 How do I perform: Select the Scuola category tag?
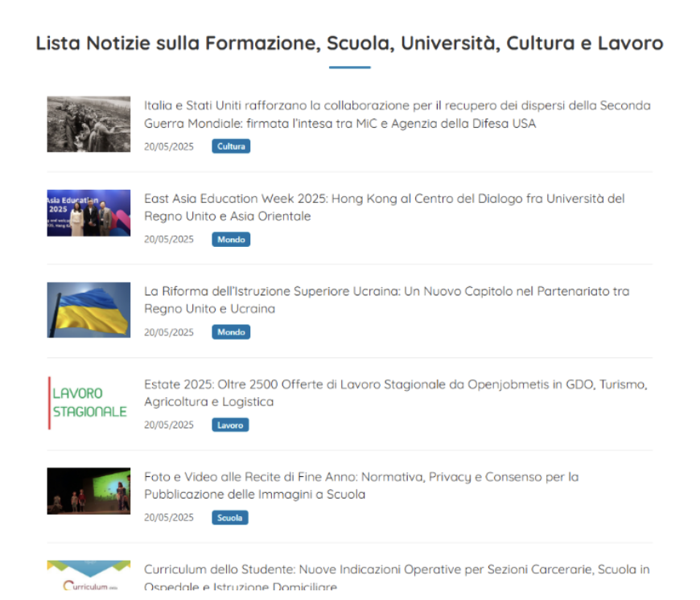coord(229,517)
